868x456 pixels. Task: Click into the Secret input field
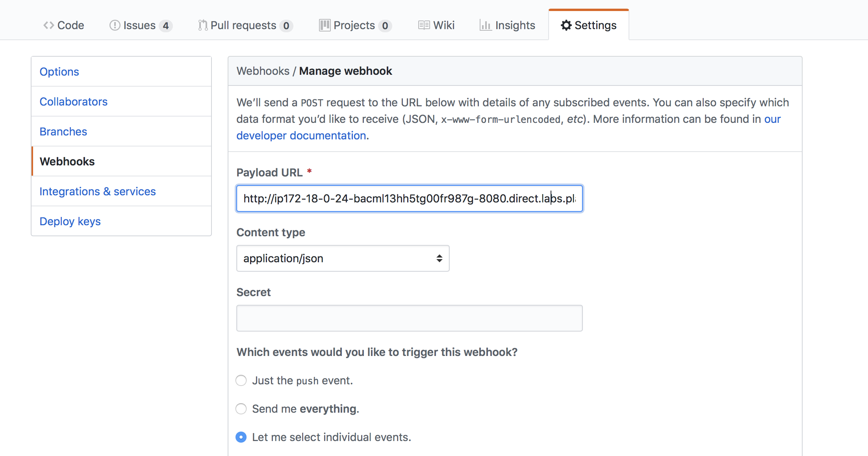[x=409, y=318]
